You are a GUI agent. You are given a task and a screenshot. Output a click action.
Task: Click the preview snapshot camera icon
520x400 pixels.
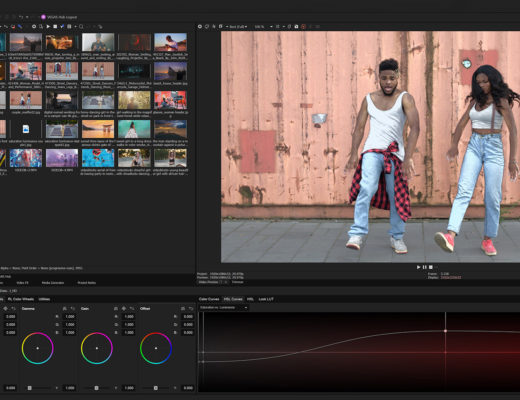tap(296, 26)
